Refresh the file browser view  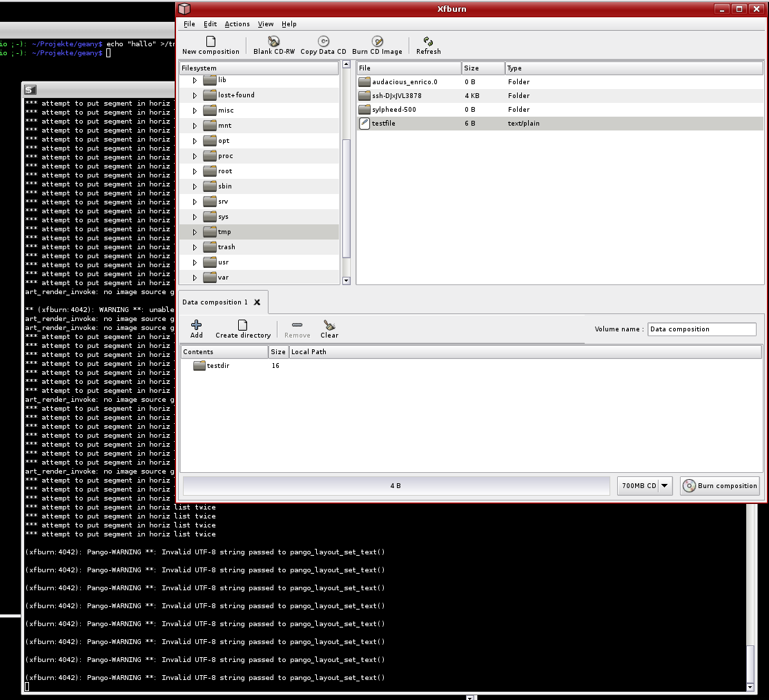pyautogui.click(x=428, y=42)
